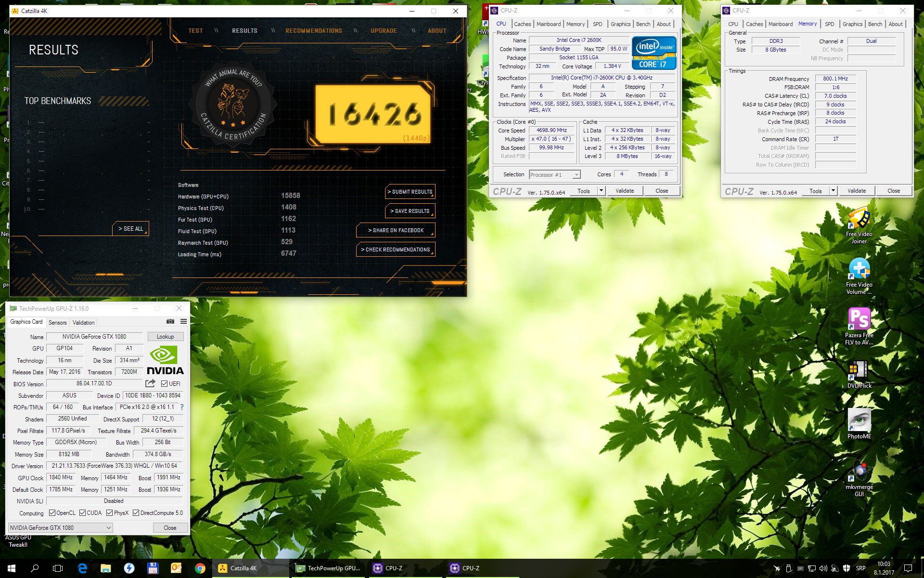Screen dimensions: 924x578
Task: Click the SAVE RESULTS button
Action: click(410, 211)
